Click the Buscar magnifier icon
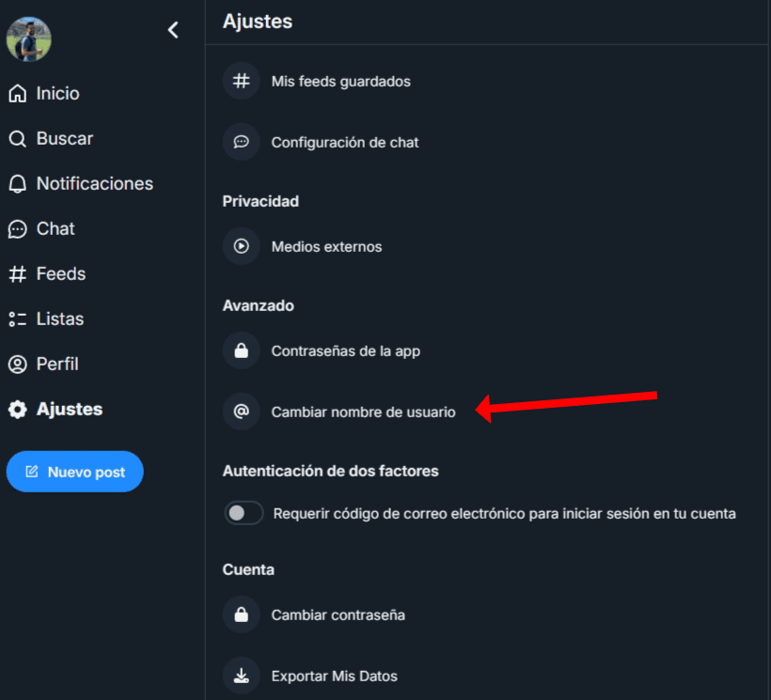 click(x=18, y=137)
